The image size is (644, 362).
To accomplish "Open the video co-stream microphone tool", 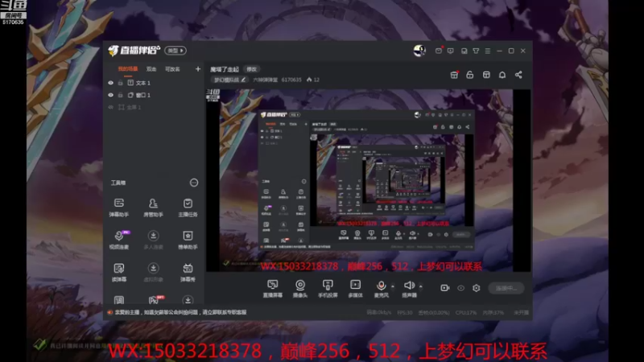I will coord(118,240).
